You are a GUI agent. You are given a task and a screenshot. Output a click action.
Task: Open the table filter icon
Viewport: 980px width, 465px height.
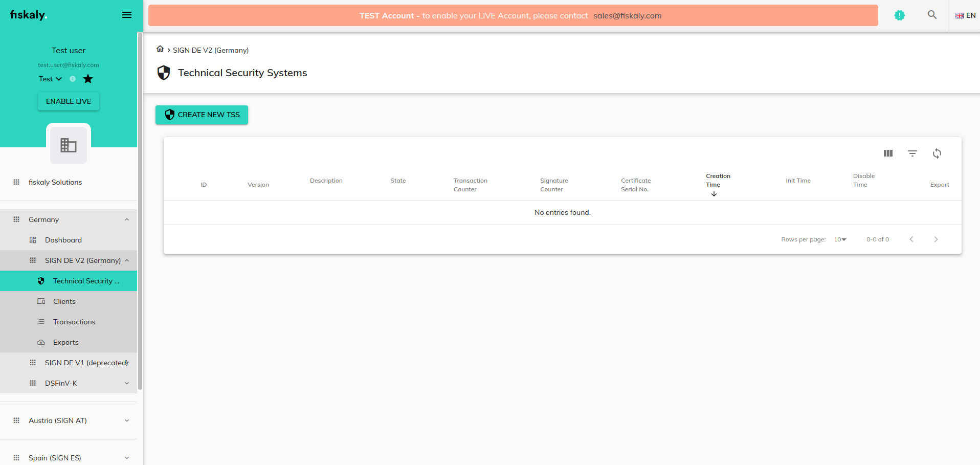(x=912, y=153)
